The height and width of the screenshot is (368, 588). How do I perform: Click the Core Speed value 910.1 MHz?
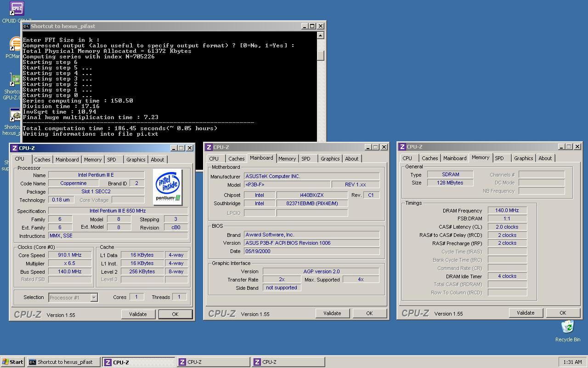(x=70, y=255)
